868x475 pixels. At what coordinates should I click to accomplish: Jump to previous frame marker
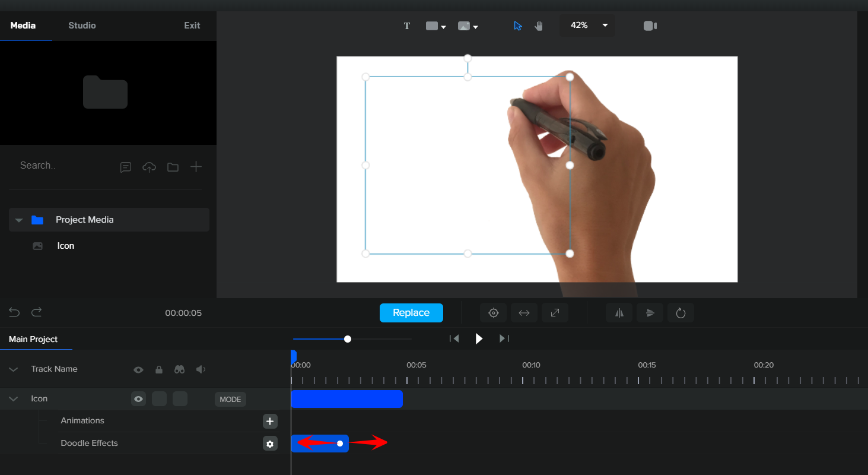(x=454, y=338)
